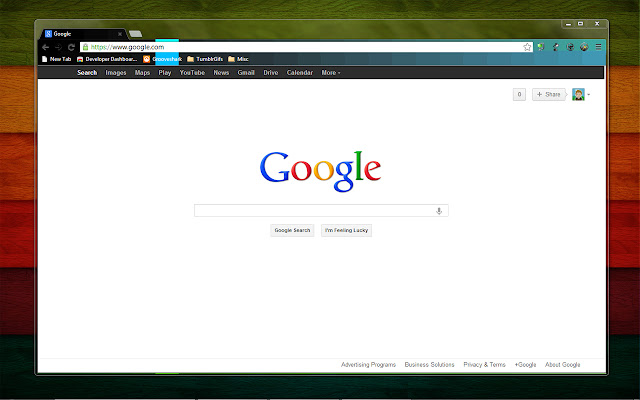Viewport: 640px width, 400px height.
Task: Click the user profile avatar picture
Action: [578, 94]
